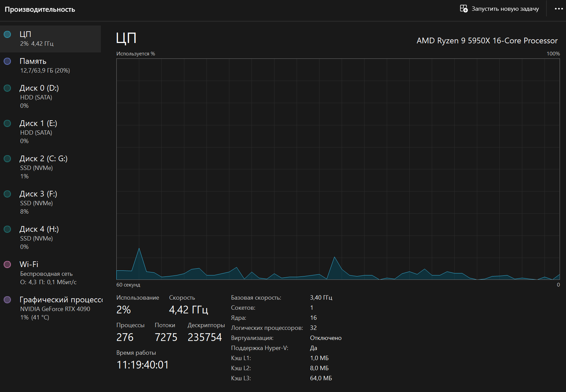Click the Виртуализация status Отключено
Viewport: 566px width, 392px height.
326,338
